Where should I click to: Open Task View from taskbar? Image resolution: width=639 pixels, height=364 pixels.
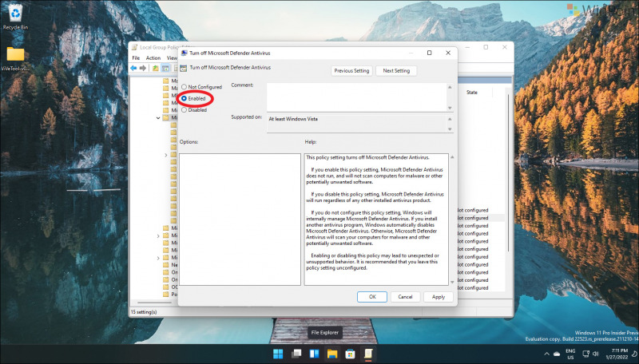pos(296,354)
